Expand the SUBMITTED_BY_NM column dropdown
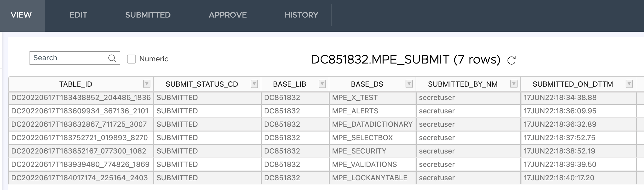Image resolution: width=644 pixels, height=190 pixels. tap(514, 84)
